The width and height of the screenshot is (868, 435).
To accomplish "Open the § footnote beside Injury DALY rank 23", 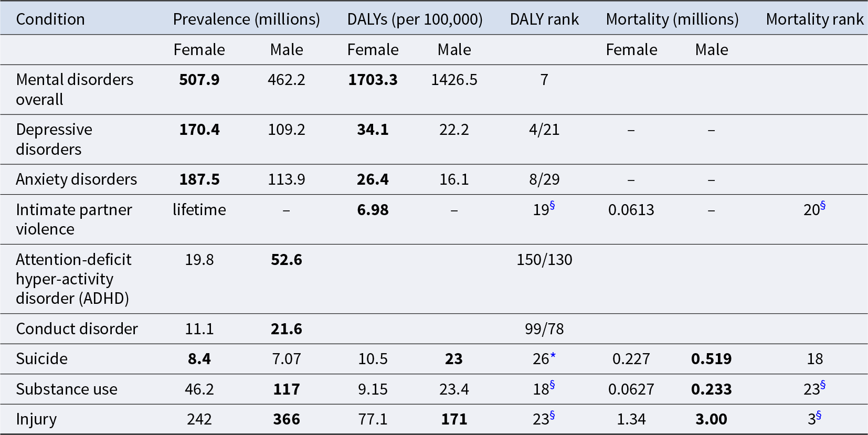I will click(552, 416).
